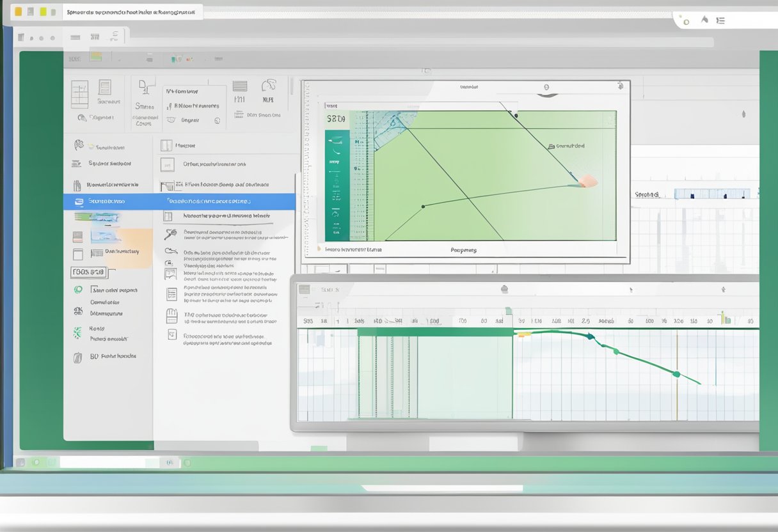The width and height of the screenshot is (778, 532).
Task: Select the pink marker on the chart line
Action: coord(587,182)
